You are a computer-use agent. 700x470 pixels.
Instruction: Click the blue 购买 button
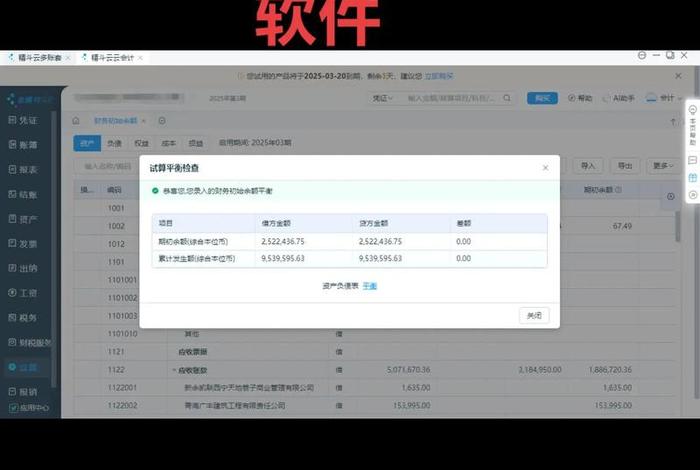[x=542, y=98]
